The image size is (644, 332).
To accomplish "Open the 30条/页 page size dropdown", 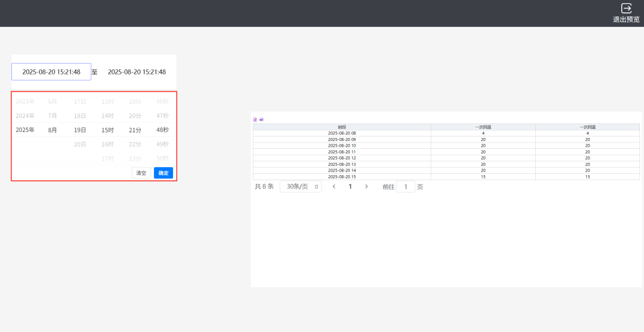I will coord(301,187).
